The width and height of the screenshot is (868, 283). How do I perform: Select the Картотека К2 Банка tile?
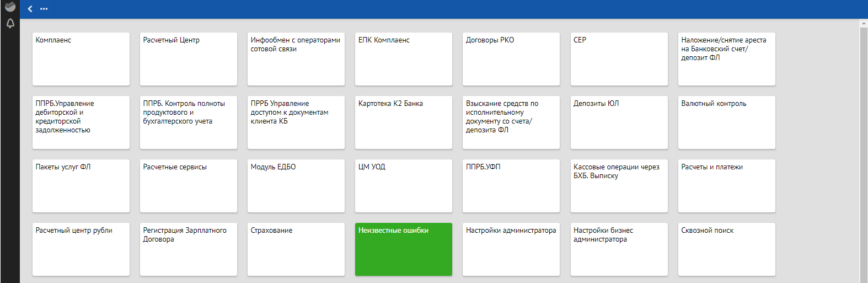[404, 122]
